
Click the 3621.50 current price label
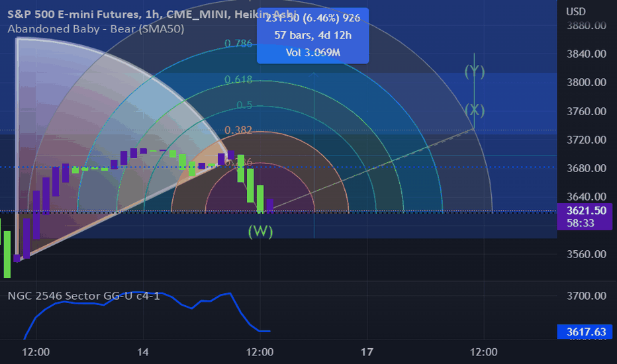click(587, 210)
